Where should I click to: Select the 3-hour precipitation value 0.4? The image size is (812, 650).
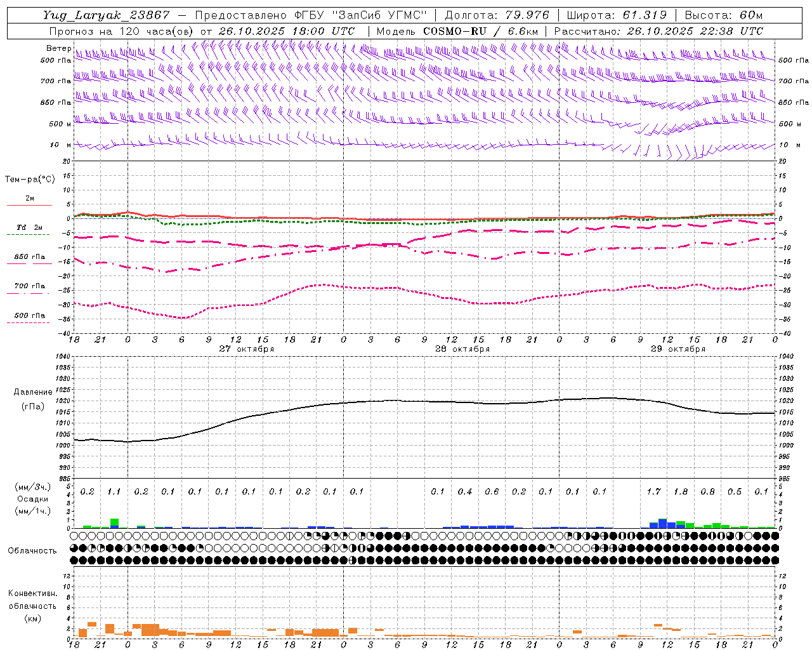pyautogui.click(x=465, y=491)
